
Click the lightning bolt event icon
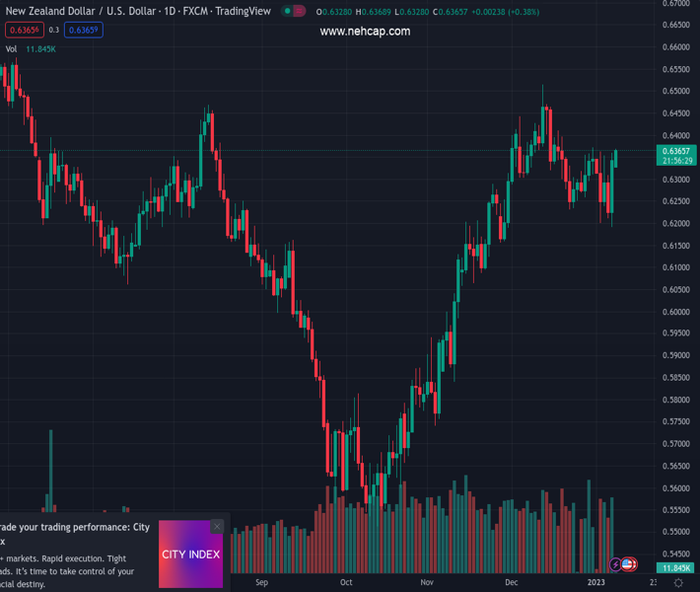(616, 564)
